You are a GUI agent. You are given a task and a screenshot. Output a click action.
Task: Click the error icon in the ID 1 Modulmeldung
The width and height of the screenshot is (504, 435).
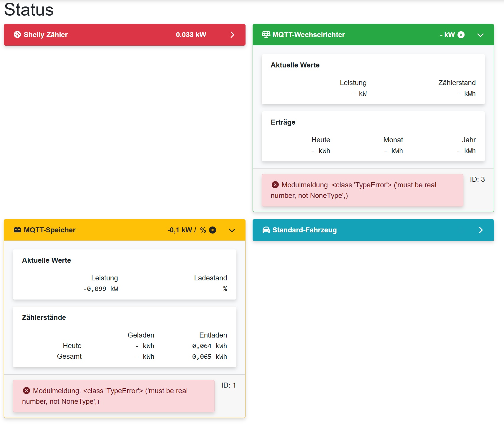[26, 391]
